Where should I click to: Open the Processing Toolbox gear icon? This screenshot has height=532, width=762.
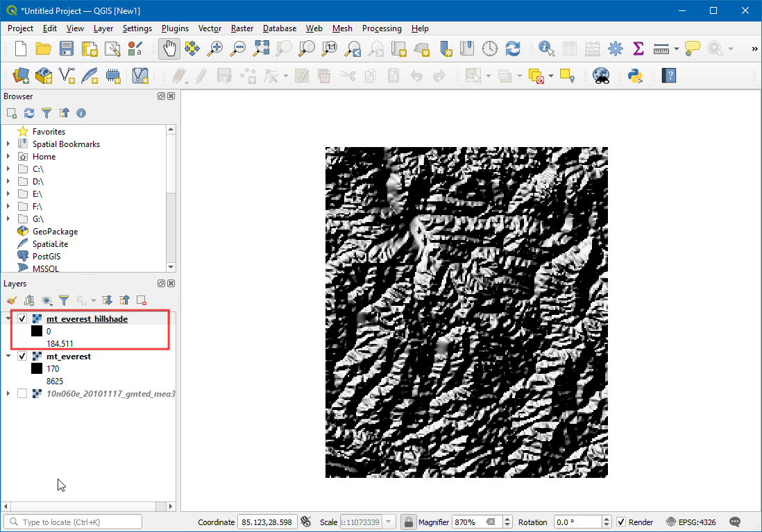[615, 49]
